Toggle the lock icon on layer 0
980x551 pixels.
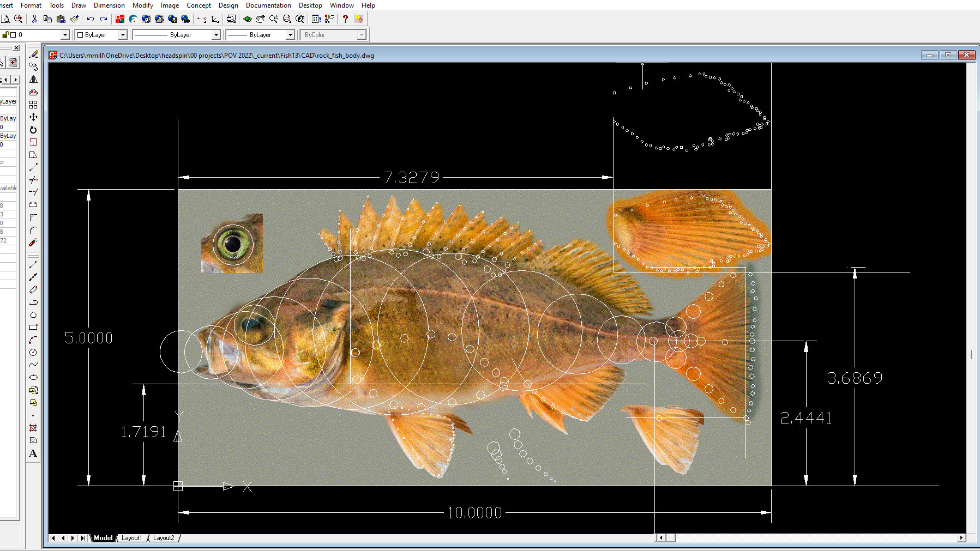tap(5, 35)
